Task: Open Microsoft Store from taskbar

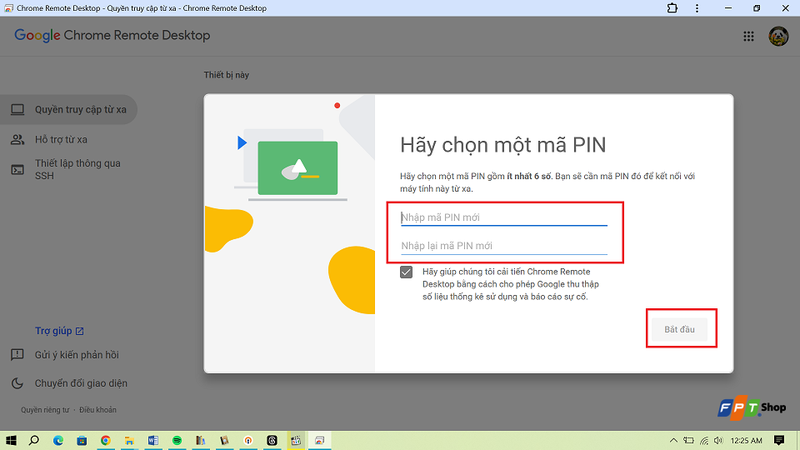Action: 82,440
